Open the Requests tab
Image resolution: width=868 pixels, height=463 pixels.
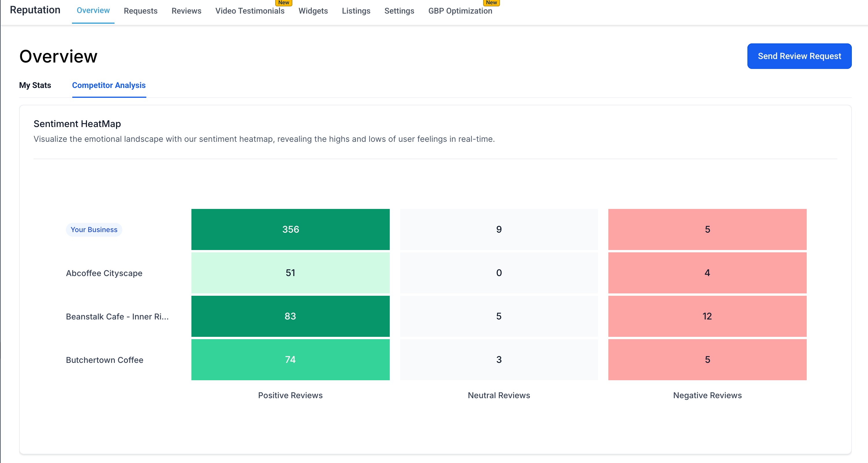(141, 11)
